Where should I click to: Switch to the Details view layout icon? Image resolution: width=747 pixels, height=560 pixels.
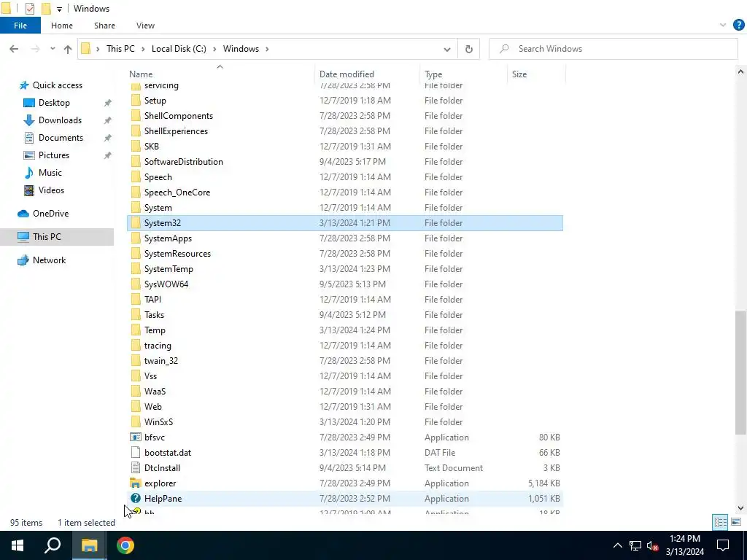[x=720, y=522]
